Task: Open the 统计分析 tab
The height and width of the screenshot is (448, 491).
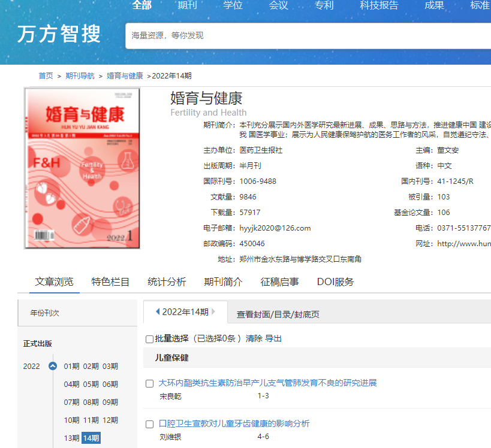Action: point(167,282)
